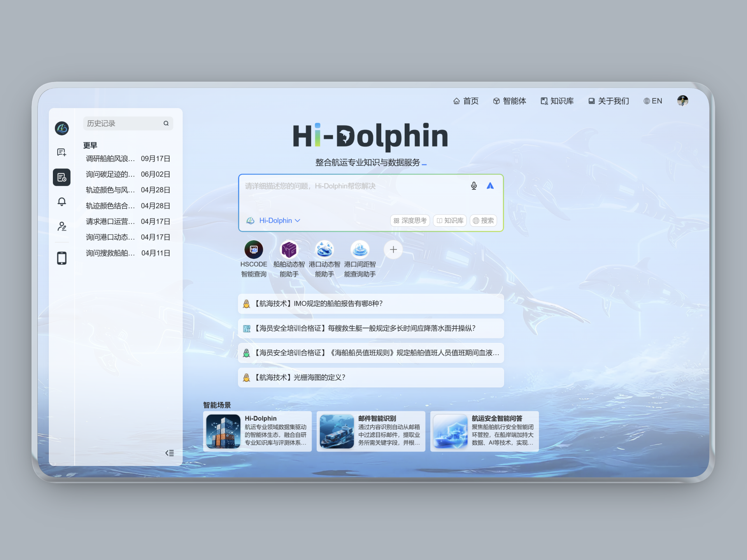The height and width of the screenshot is (560, 747).
Task: Open the HSCODE智能查询 agent icon
Action: 254,250
